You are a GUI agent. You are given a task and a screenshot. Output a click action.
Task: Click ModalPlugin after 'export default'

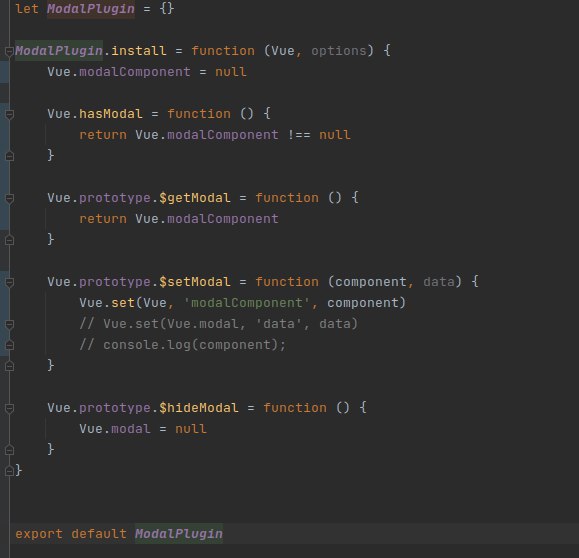179,534
